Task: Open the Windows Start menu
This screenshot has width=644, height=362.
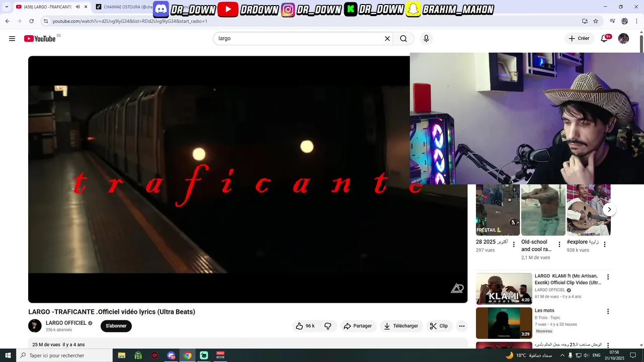Action: pyautogui.click(x=8, y=355)
